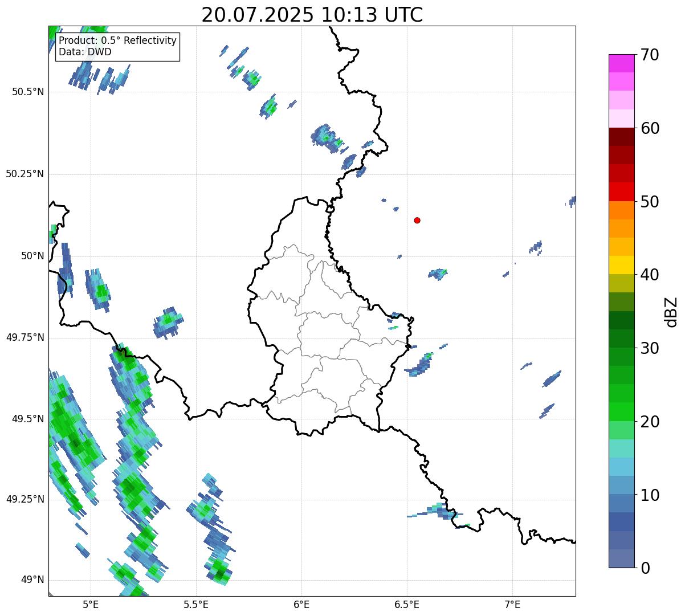Choose the bright green swatch just above 20
This screenshot has height=616, width=685.
coord(622,412)
